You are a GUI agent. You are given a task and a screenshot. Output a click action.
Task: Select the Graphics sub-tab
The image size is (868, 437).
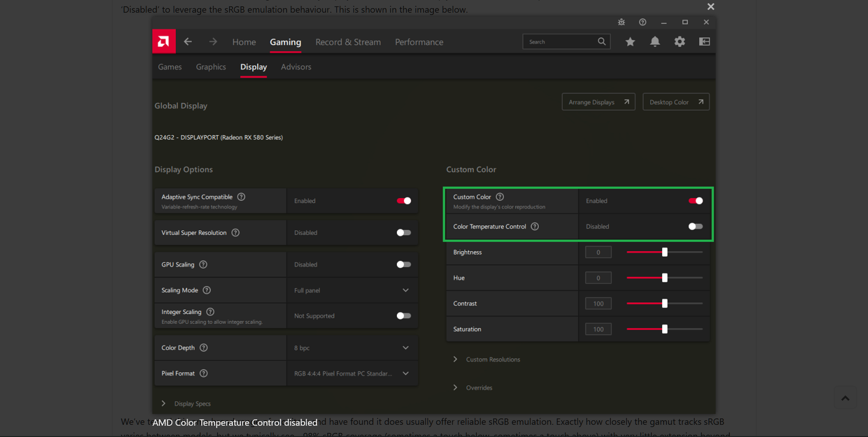coord(211,66)
